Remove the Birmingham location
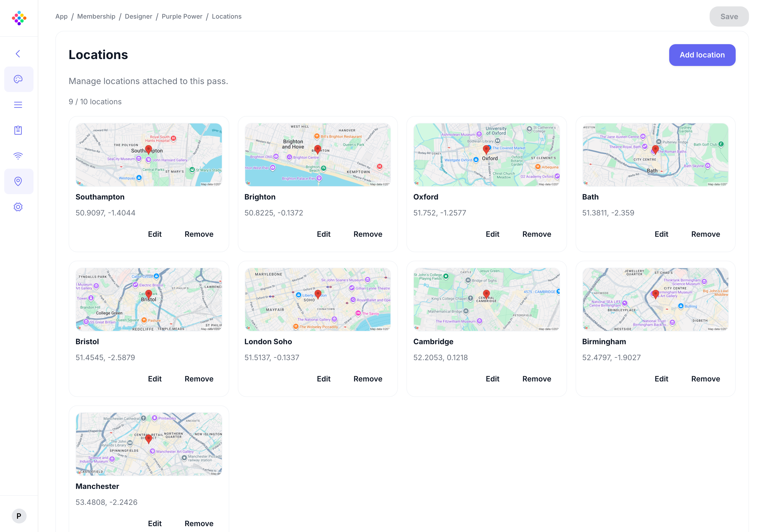766x532 pixels. tap(705, 379)
